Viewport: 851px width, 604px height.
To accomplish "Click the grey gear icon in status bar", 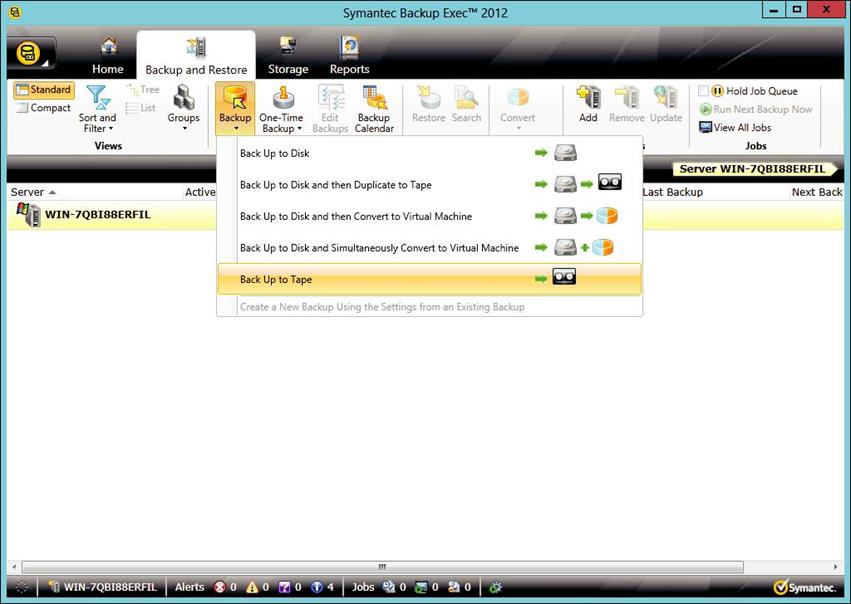I will pyautogui.click(x=21, y=587).
